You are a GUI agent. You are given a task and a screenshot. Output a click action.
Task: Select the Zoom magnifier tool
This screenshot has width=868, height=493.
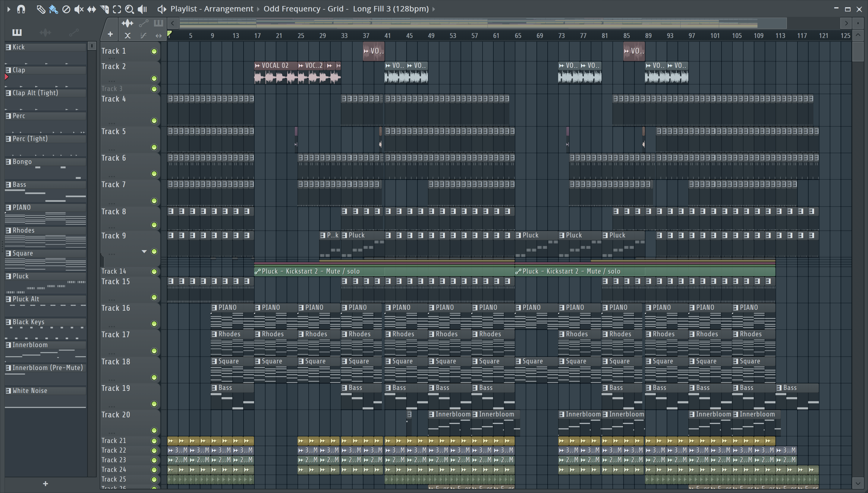click(x=129, y=9)
